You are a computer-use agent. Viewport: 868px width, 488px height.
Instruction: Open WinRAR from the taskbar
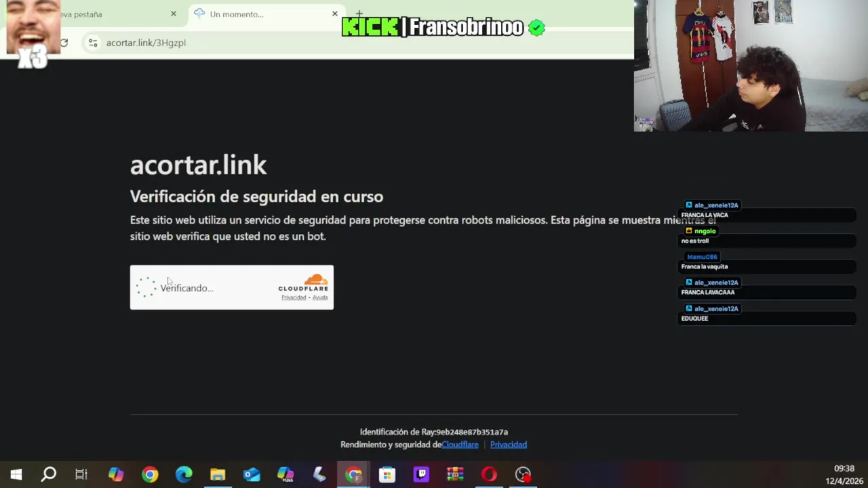[x=455, y=474]
